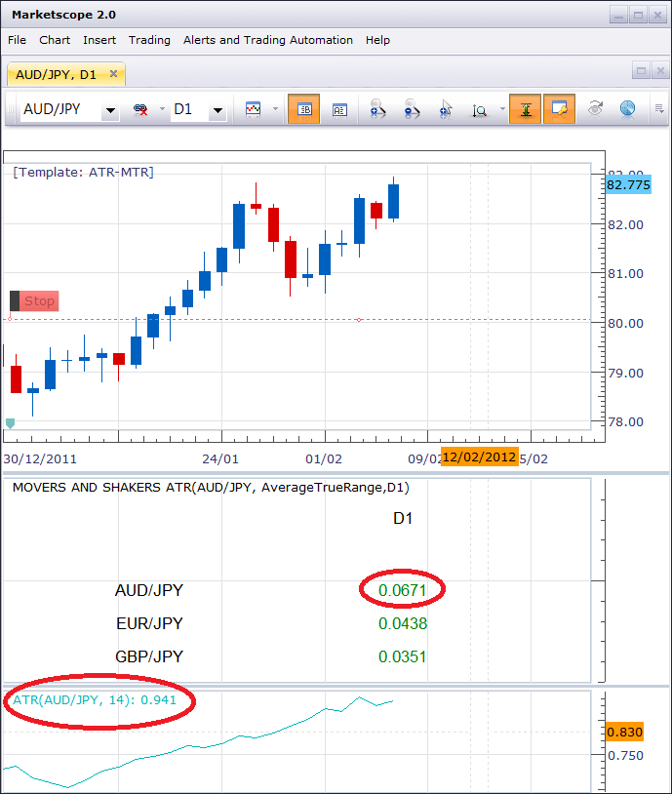
Task: Click the Template: ATR-MTR label
Action: point(83,173)
